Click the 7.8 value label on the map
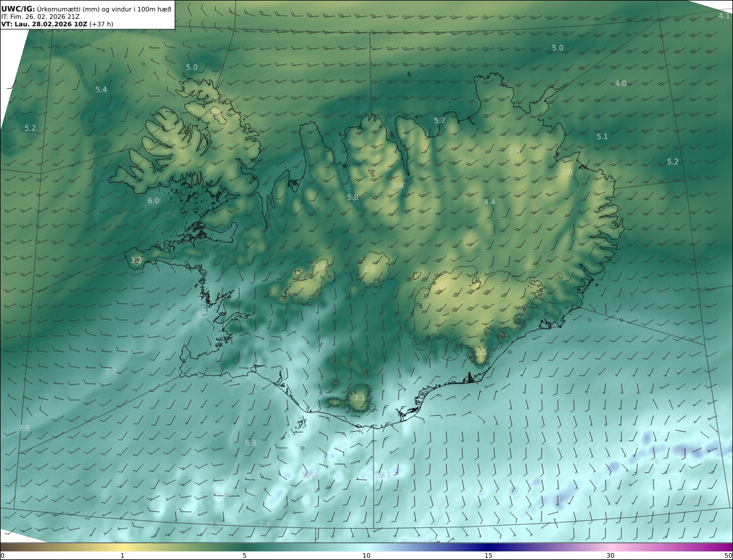The image size is (733, 560). [x=24, y=428]
